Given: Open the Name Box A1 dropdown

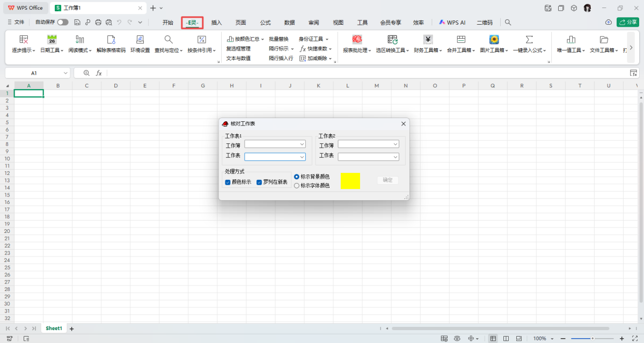Looking at the screenshot, I should click(x=66, y=73).
